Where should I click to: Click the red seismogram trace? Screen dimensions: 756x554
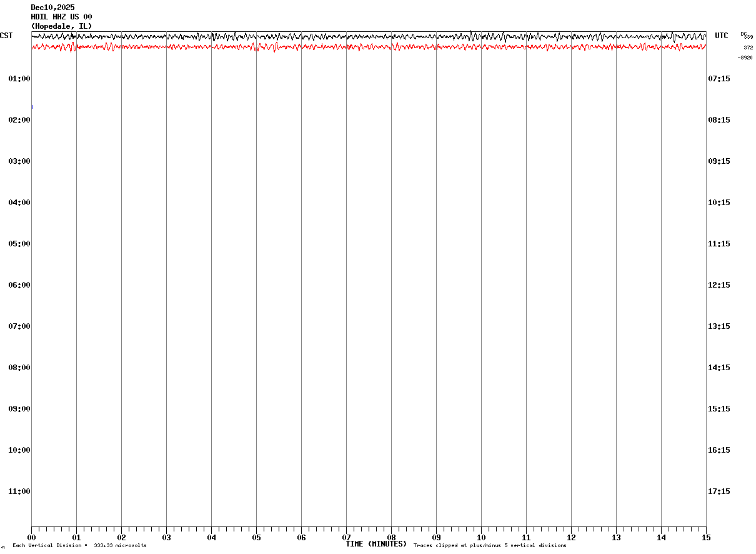point(369,46)
